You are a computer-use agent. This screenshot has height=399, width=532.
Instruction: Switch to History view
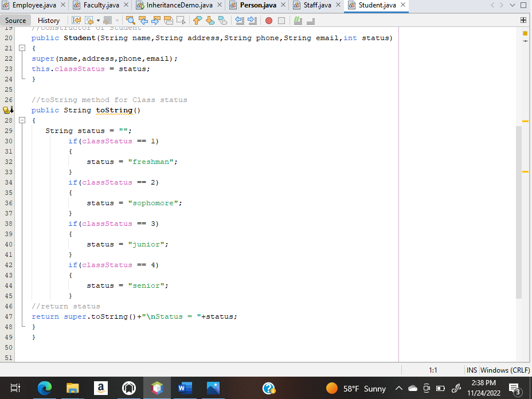49,21
